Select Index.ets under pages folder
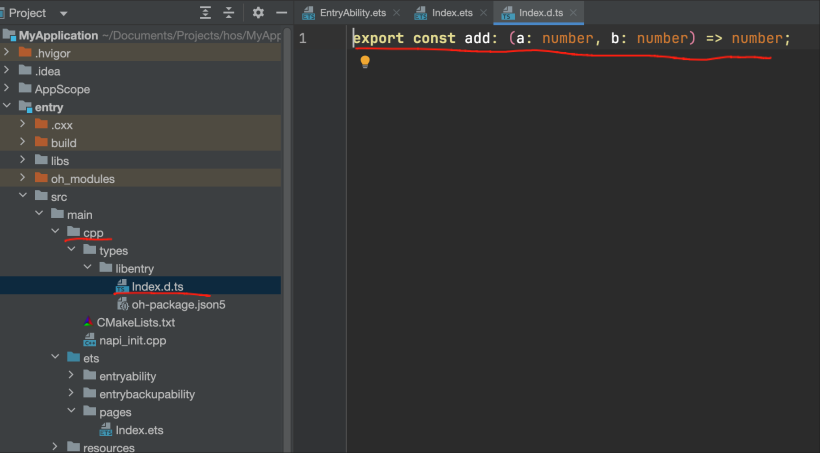The image size is (820, 453). [x=139, y=430]
